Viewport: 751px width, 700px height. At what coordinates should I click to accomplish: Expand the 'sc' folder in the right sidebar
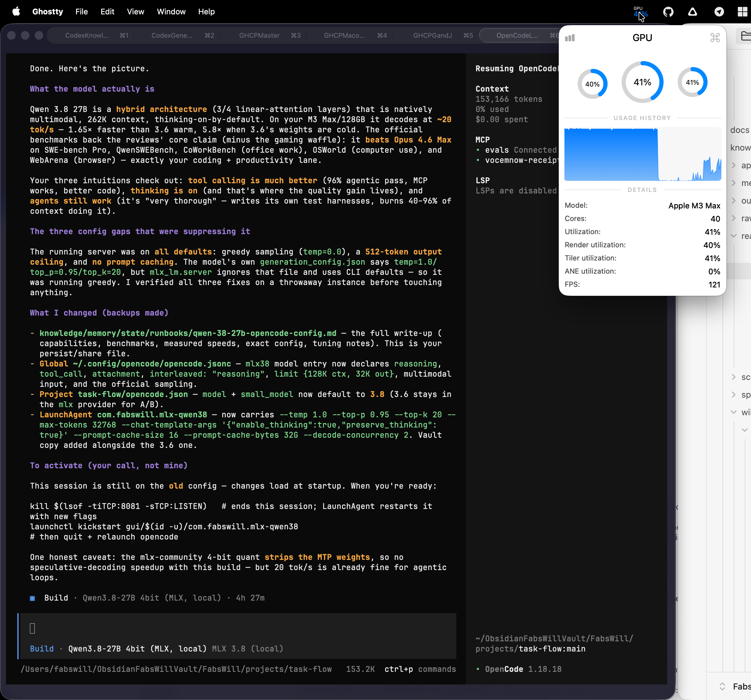pyautogui.click(x=734, y=377)
